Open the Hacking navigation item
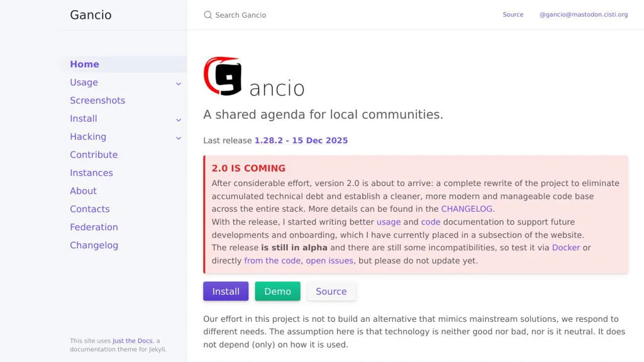This screenshot has height=362, width=644. pyautogui.click(x=88, y=136)
